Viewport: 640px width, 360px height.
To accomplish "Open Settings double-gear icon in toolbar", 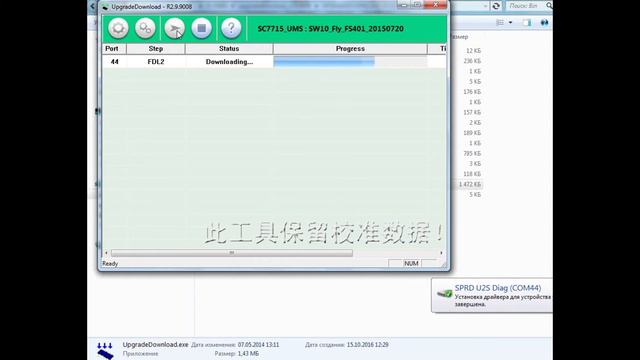I will click(145, 28).
